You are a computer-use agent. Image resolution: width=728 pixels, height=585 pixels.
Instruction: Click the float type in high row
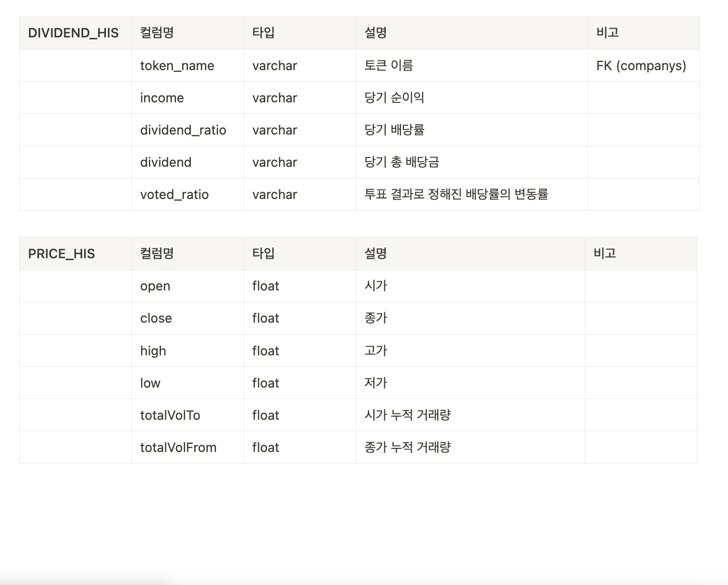pos(300,351)
